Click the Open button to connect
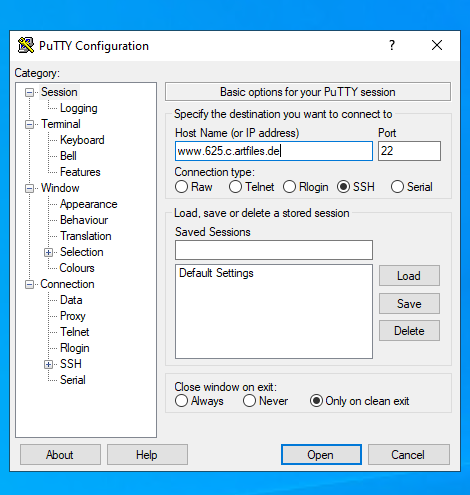Screen dimensions: 470x495 coord(321,455)
